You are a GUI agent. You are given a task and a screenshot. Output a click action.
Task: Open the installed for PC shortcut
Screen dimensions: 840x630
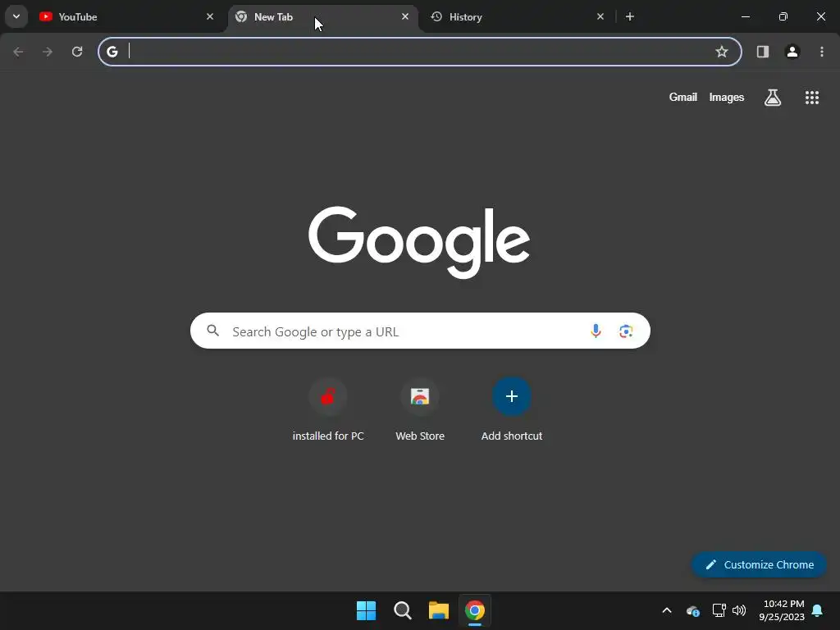click(328, 410)
